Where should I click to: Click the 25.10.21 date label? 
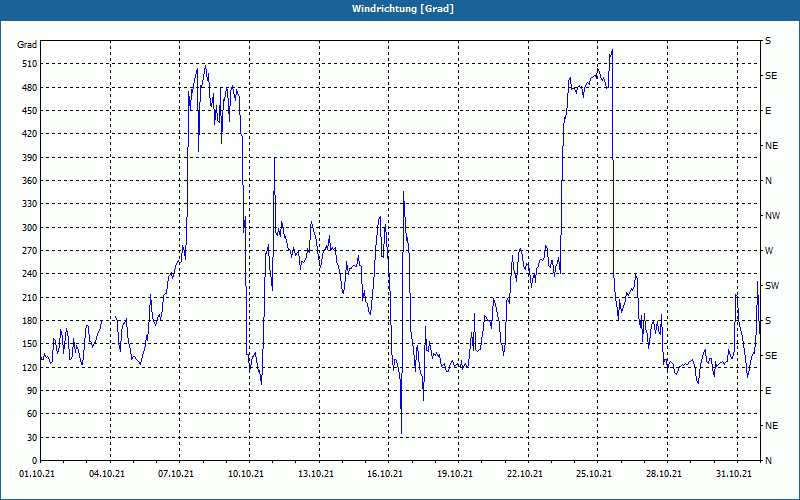594,474
